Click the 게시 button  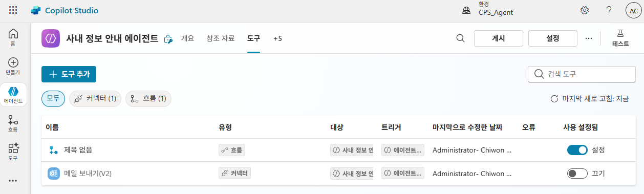[499, 38]
